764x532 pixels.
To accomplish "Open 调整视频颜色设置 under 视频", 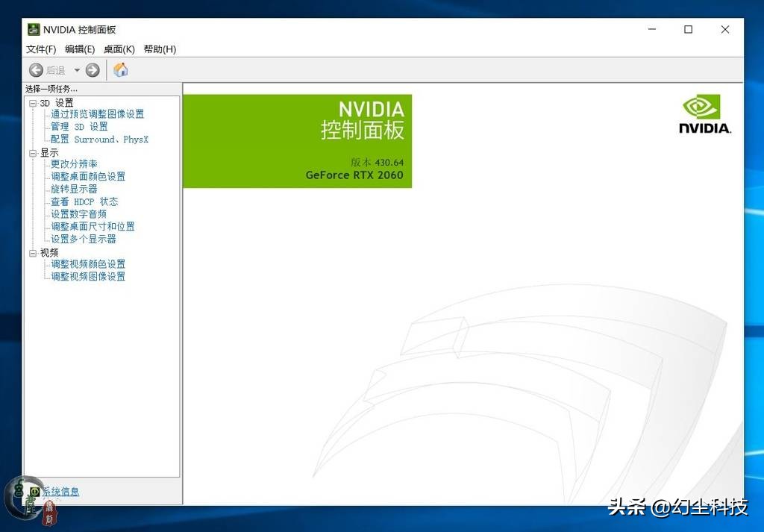I will [88, 263].
